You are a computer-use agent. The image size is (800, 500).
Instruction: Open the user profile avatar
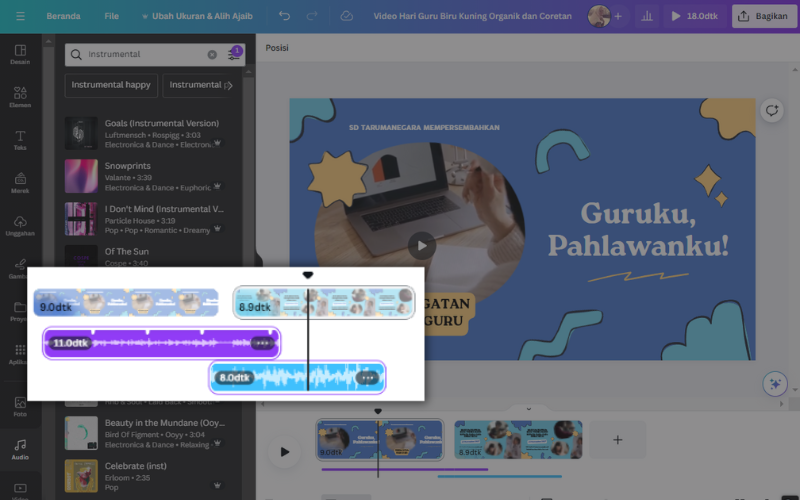click(x=599, y=16)
